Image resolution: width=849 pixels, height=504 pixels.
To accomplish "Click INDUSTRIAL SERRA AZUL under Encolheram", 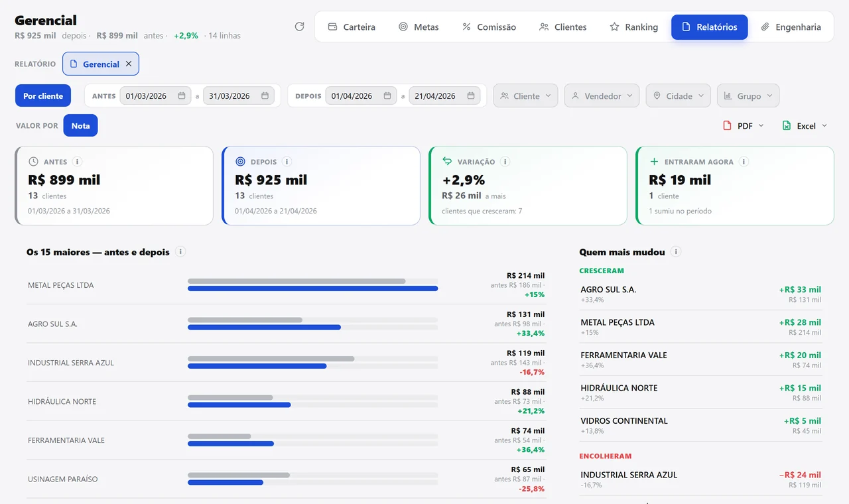I will click(x=629, y=475).
